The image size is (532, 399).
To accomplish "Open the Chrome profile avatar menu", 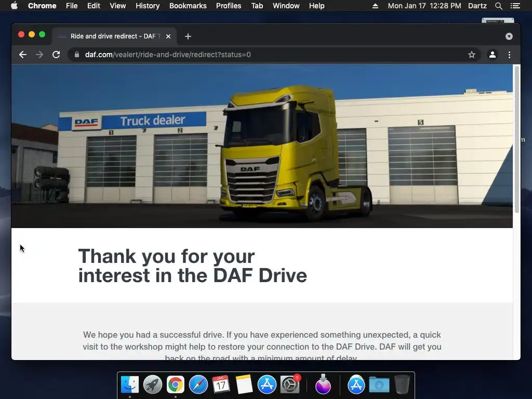I will coord(493,55).
